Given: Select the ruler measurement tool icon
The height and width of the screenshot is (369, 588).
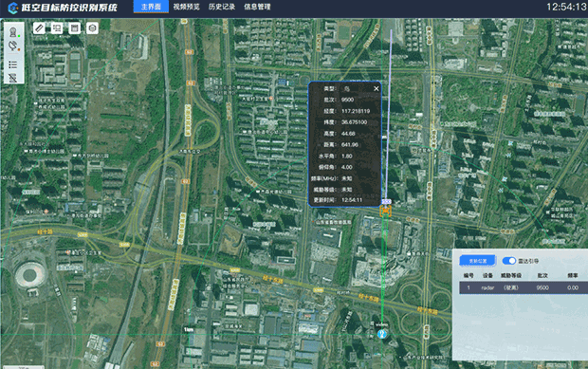Looking at the screenshot, I should tap(39, 28).
